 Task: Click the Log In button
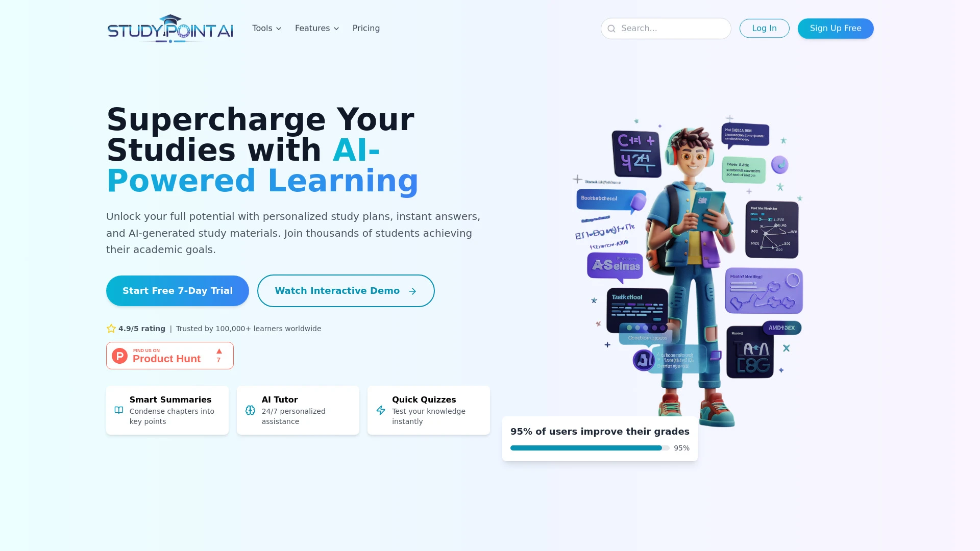click(x=764, y=28)
